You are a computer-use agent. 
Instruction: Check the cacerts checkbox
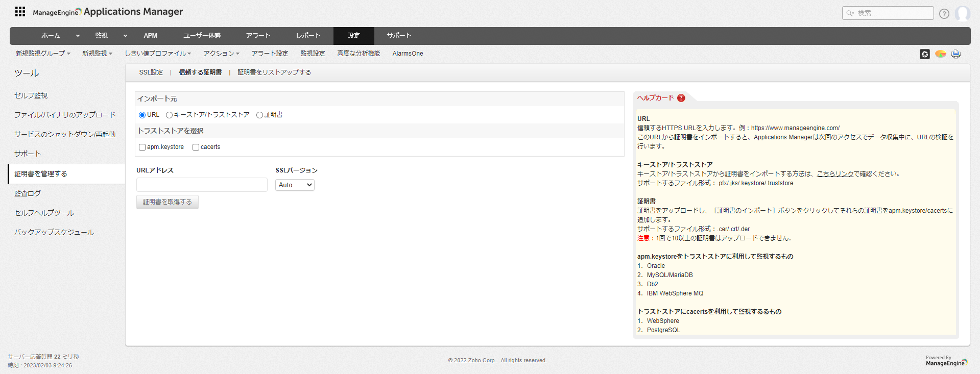point(196,147)
